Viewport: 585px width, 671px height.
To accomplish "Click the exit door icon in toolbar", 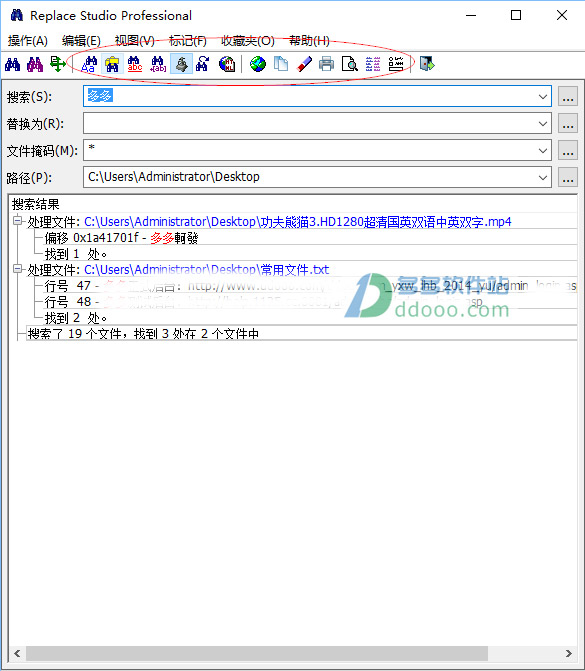I will 427,64.
